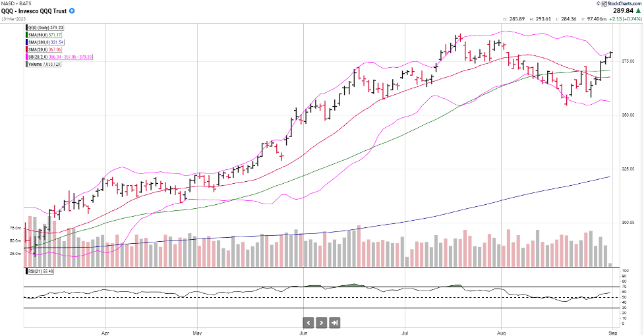Viewport: 644px width, 336px height.
Task: Click the StockCharts.com logo
Action: [x=621, y=3]
